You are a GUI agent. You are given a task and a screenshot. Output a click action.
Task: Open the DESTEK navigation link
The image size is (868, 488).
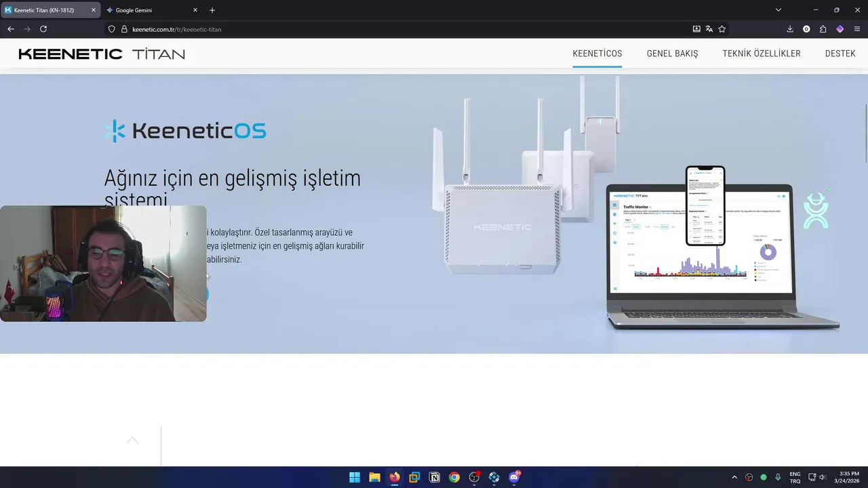(x=840, y=54)
